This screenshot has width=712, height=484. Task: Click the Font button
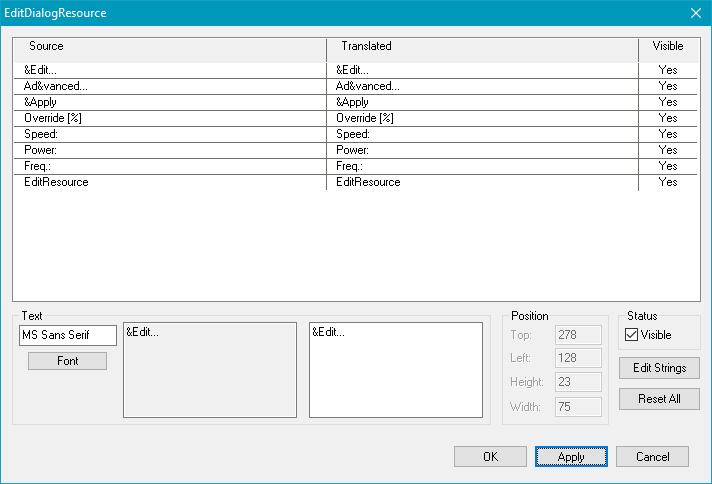click(67, 361)
